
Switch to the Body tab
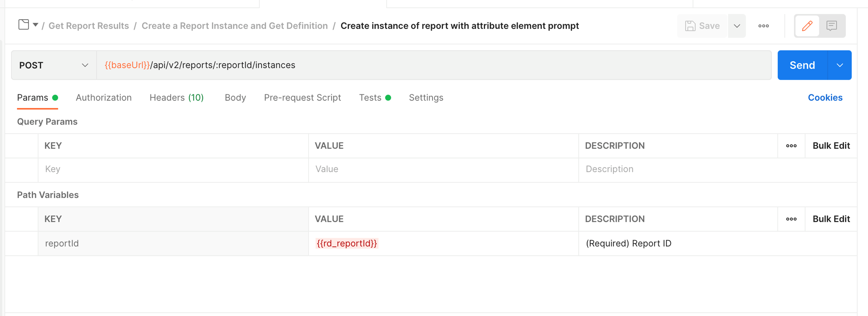coord(235,98)
